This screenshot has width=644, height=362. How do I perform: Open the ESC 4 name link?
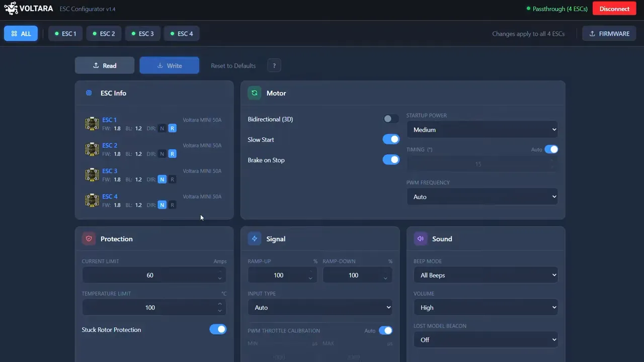[x=110, y=197]
